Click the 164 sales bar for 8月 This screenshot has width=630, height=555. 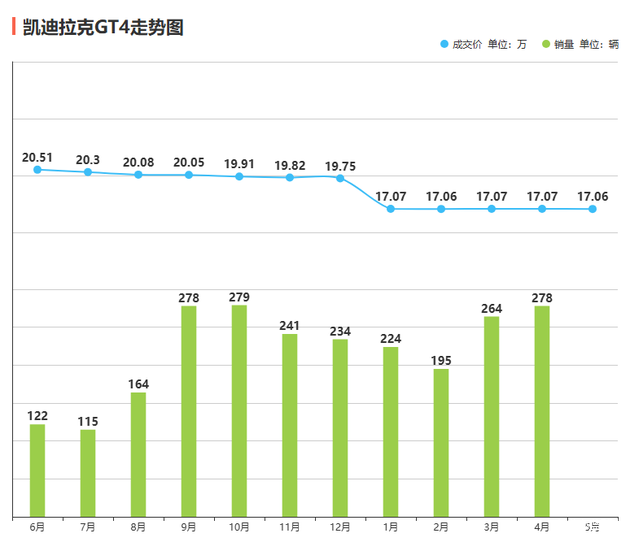pyautogui.click(x=138, y=454)
